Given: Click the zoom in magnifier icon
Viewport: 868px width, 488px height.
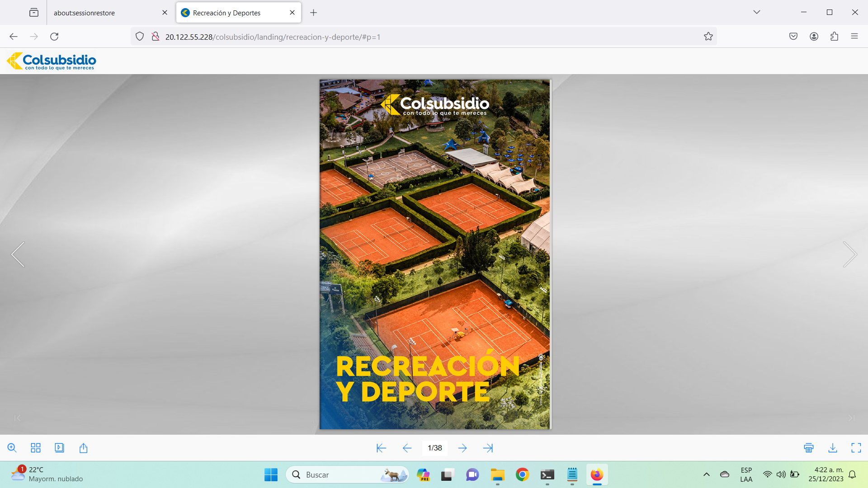Looking at the screenshot, I should click(x=12, y=448).
